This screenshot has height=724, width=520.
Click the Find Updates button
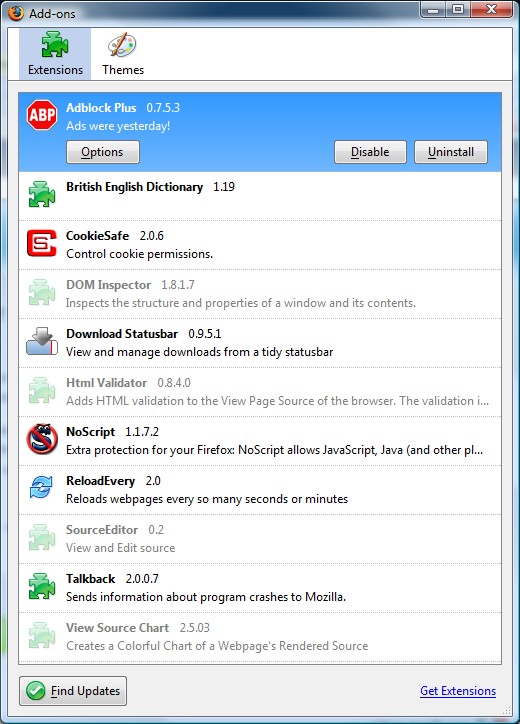tap(73, 691)
